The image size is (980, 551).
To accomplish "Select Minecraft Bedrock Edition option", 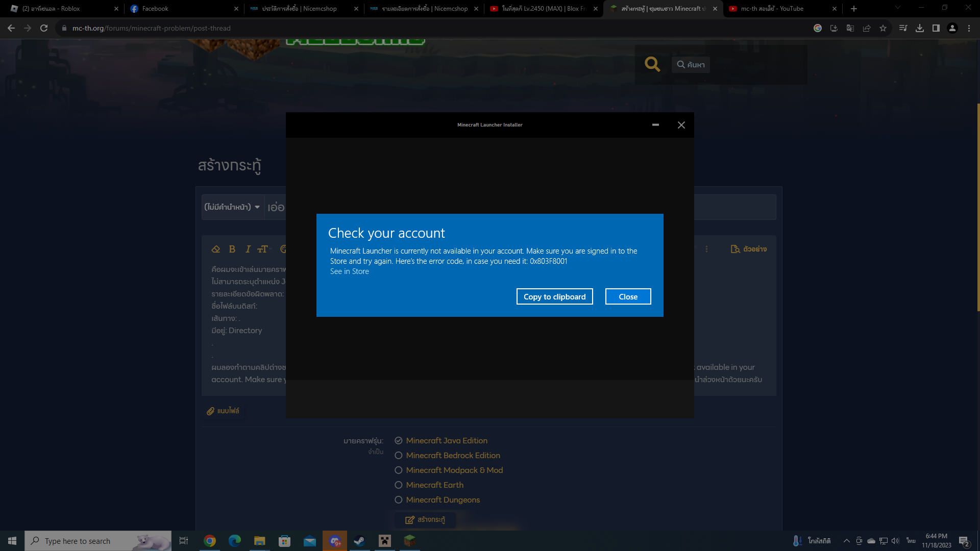I will pyautogui.click(x=447, y=456).
